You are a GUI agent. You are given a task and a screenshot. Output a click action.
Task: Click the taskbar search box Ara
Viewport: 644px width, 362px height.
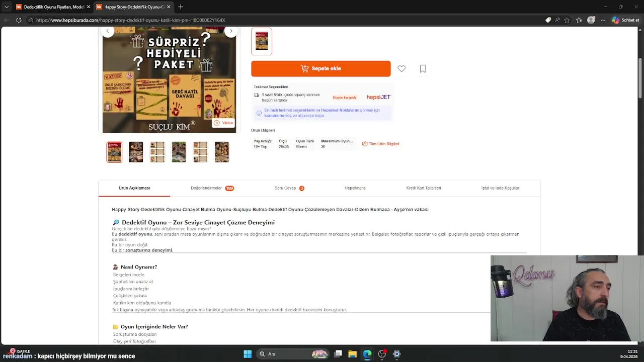coord(293,354)
